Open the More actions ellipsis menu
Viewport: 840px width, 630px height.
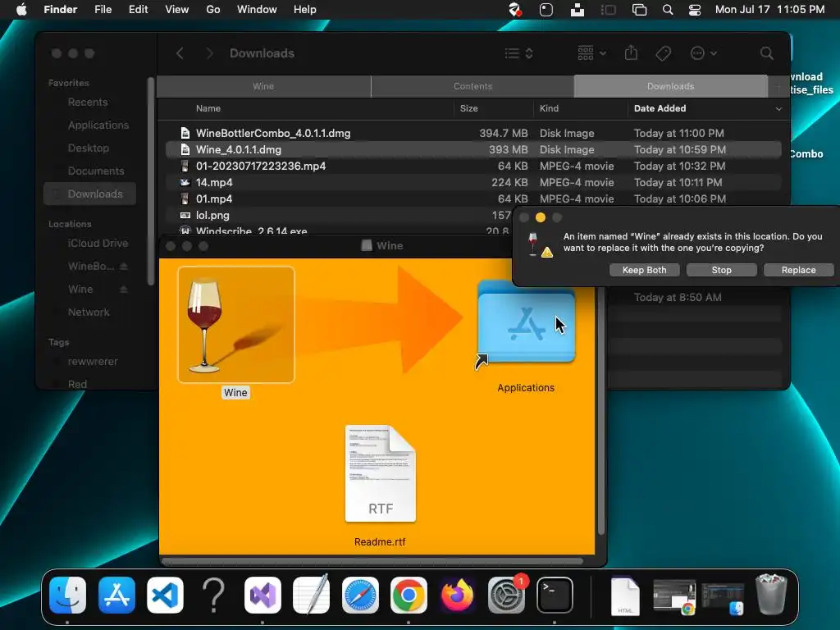(703, 53)
